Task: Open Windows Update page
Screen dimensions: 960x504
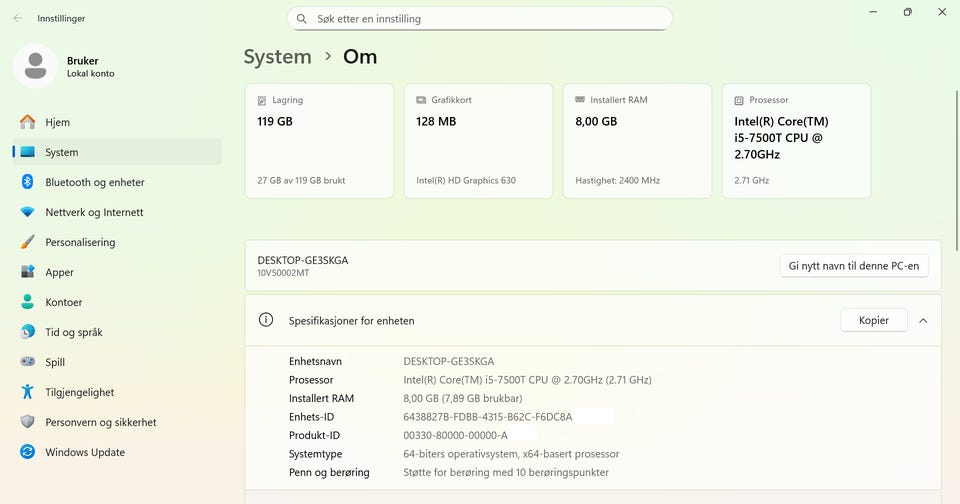Action: pyautogui.click(x=117, y=452)
